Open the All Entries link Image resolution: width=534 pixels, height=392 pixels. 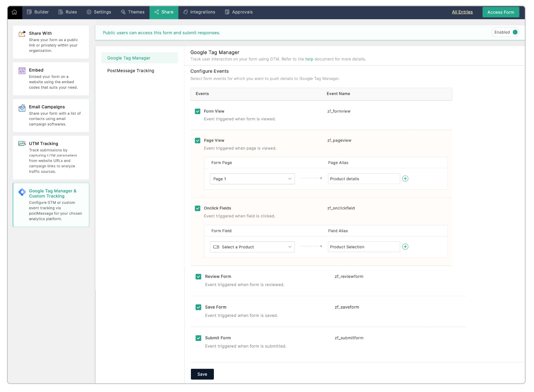[462, 12]
